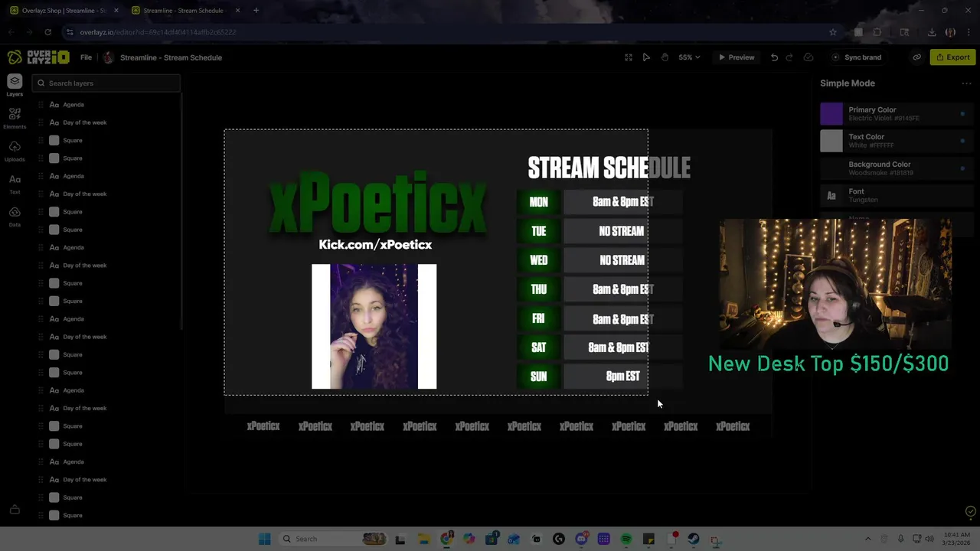Undo the last action

(774, 57)
